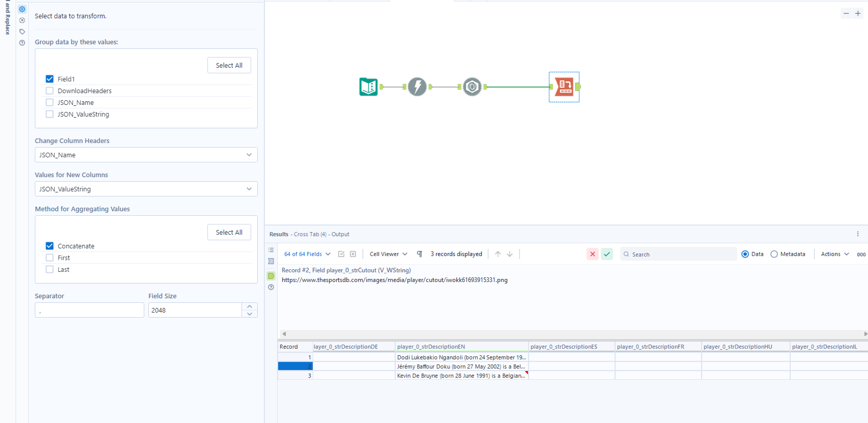Image resolution: width=868 pixels, height=423 pixels.
Task: Click the Cross Tab output anchor
Action: [578, 87]
